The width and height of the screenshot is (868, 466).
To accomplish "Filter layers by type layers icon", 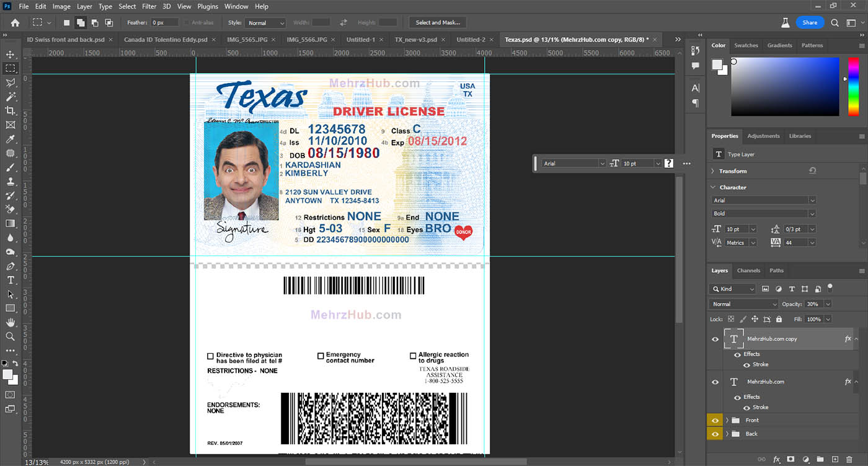I will click(792, 289).
